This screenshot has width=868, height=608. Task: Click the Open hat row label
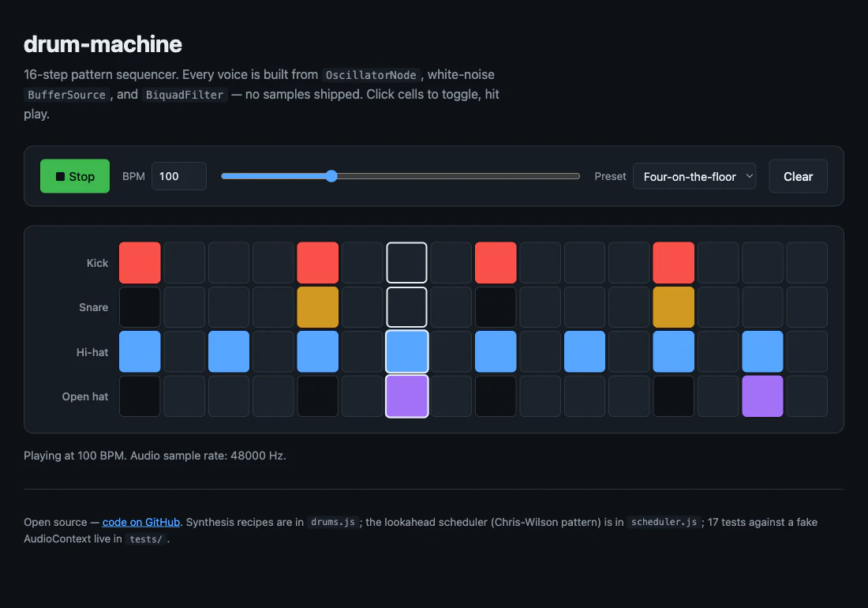pyautogui.click(x=85, y=396)
